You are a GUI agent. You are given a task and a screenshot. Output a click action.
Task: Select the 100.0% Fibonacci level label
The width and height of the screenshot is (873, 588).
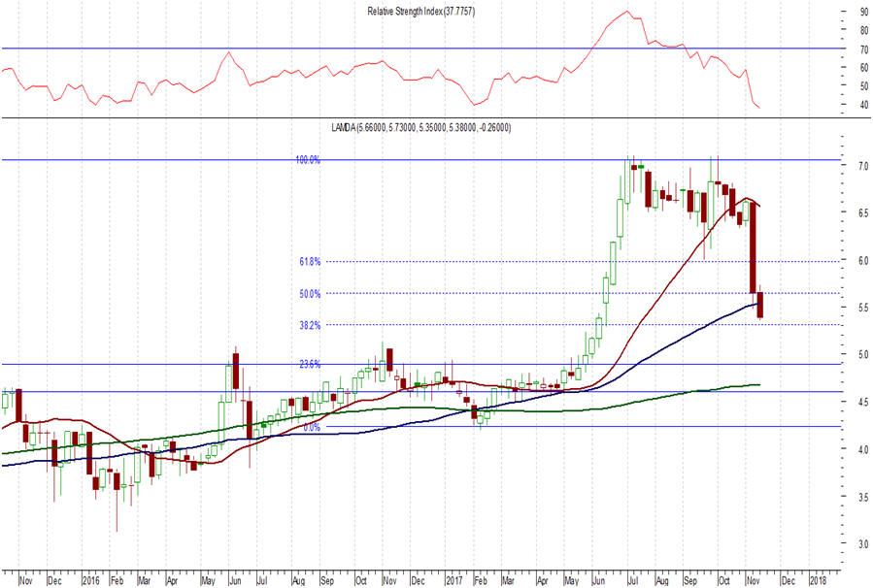coord(308,159)
